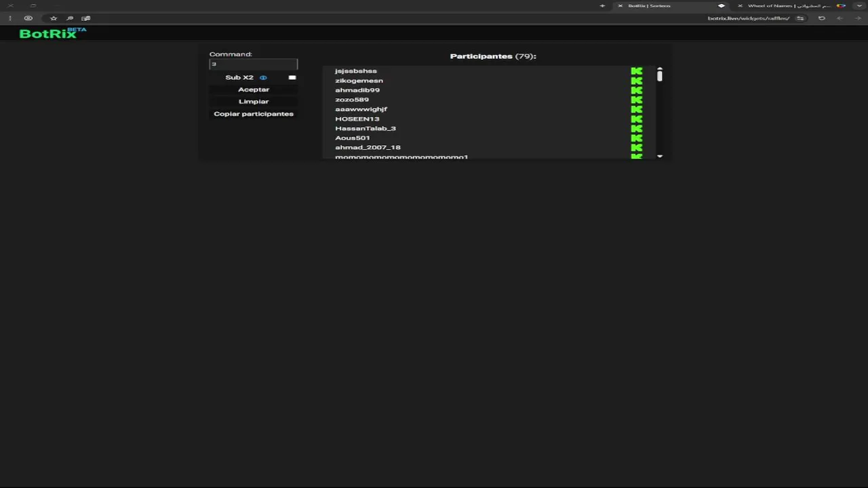Click the eye extension icon in toolbar
This screenshot has height=488, width=868.
point(28,18)
